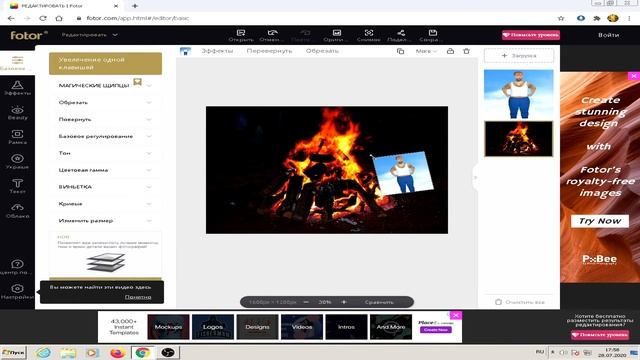Click the Upload image button
Image resolution: width=640 pixels, height=360 pixels.
click(519, 55)
